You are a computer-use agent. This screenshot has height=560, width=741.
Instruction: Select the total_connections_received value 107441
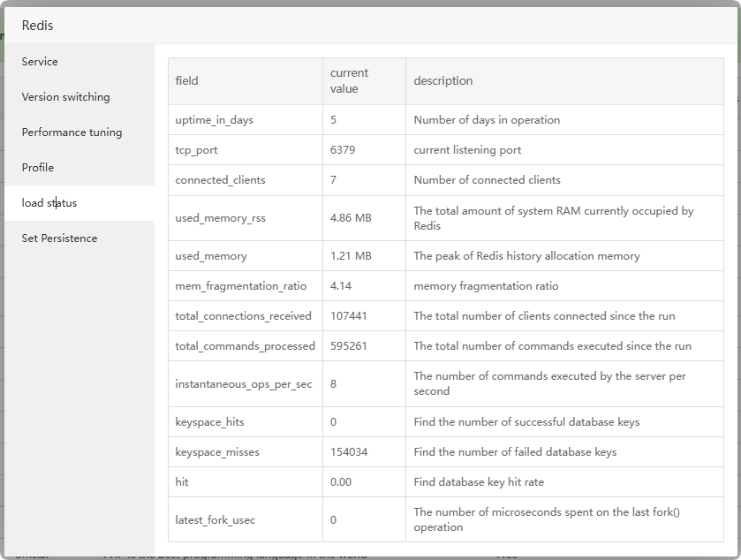click(349, 316)
